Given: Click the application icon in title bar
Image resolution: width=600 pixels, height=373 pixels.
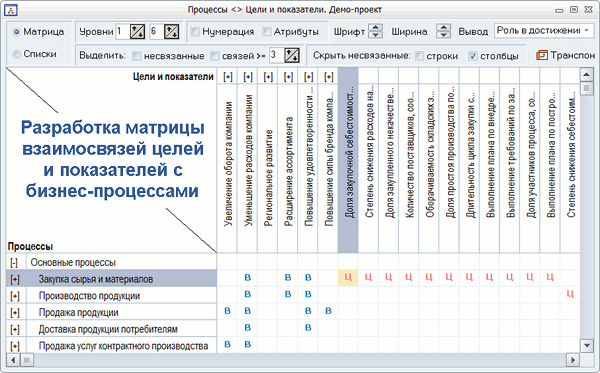Looking at the screenshot, I should tap(11, 10).
